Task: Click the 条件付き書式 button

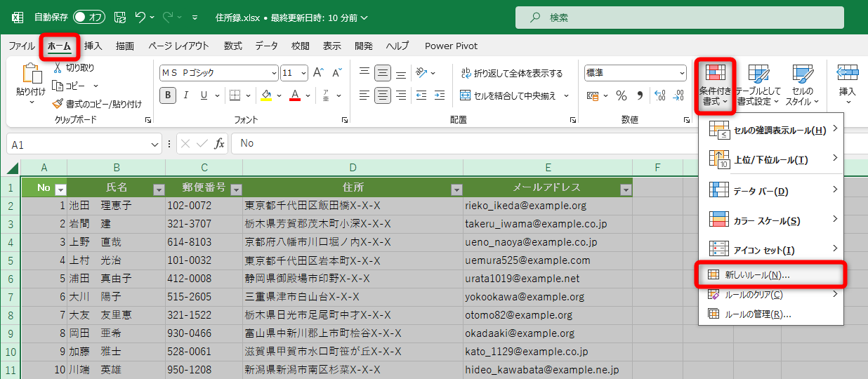Action: (716, 85)
